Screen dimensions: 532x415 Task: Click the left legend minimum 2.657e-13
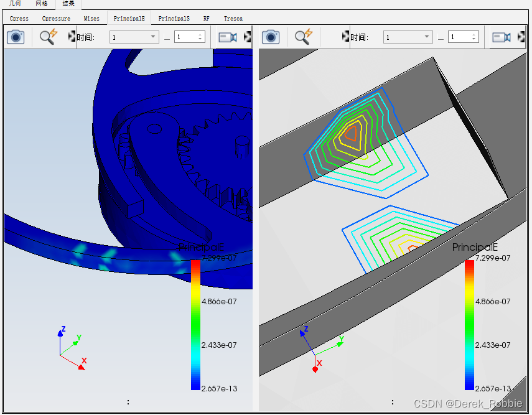point(219,388)
